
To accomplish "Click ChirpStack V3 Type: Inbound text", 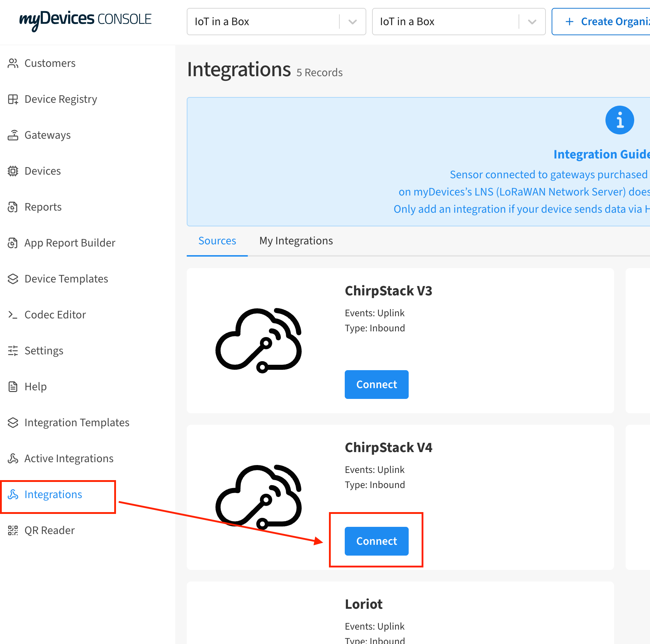I will [375, 328].
